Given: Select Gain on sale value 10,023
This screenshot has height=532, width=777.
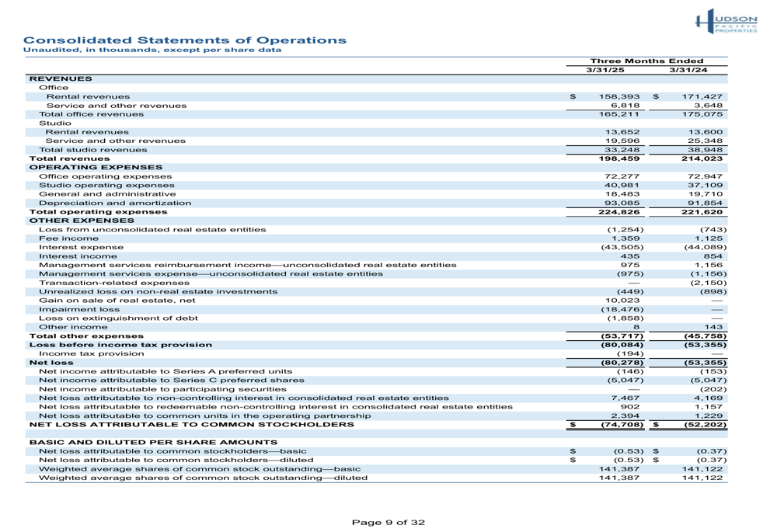Looking at the screenshot, I should [622, 301].
